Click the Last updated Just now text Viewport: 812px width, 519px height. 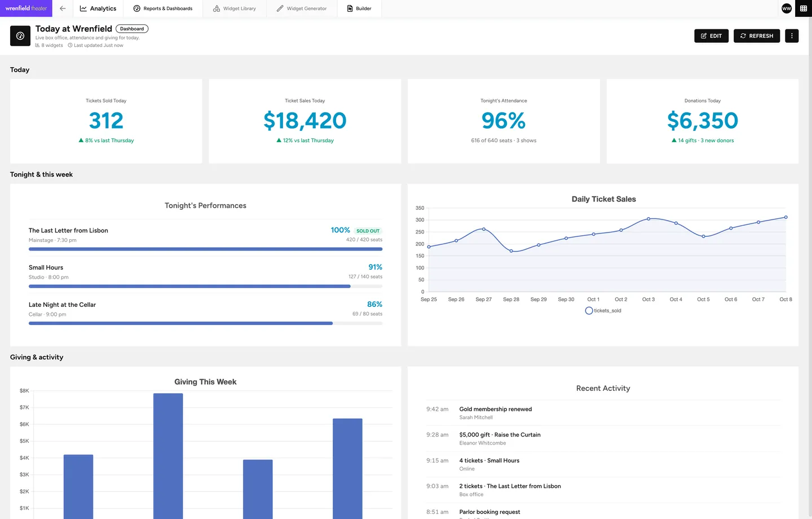click(95, 46)
